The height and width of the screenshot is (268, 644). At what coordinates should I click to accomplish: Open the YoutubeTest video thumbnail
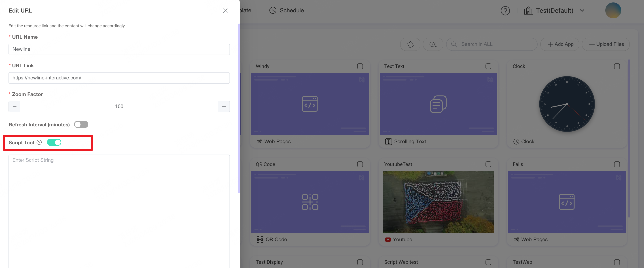(438, 202)
